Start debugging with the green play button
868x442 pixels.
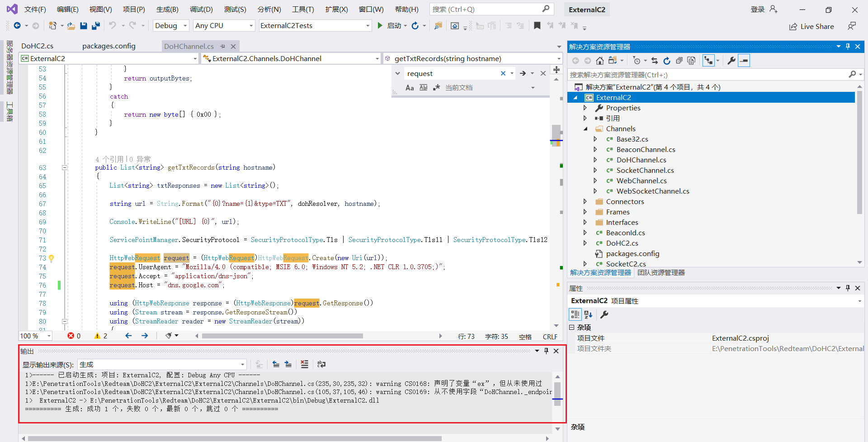click(x=380, y=26)
